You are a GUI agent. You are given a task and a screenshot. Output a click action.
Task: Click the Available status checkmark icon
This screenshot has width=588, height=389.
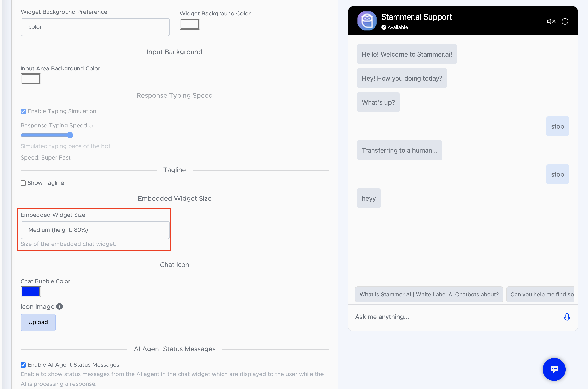(384, 27)
